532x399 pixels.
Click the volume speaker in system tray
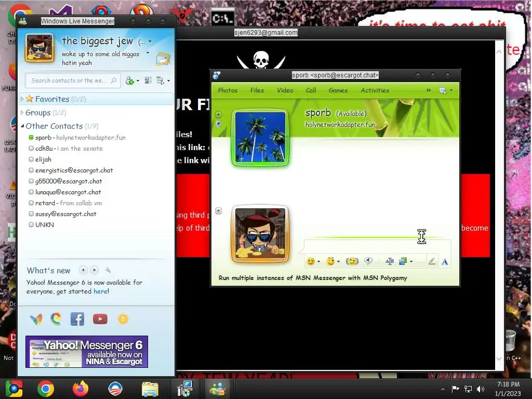pos(481,389)
